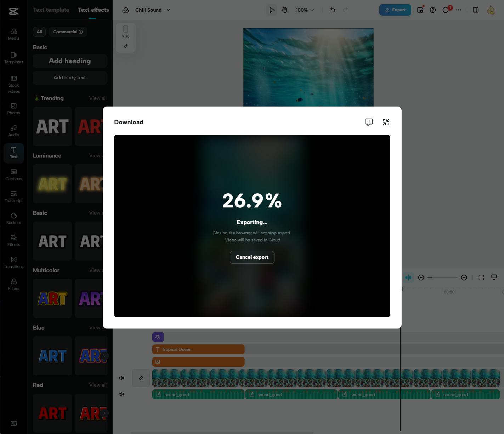Open the help question mark icon
This screenshot has height=434, width=504.
click(433, 10)
